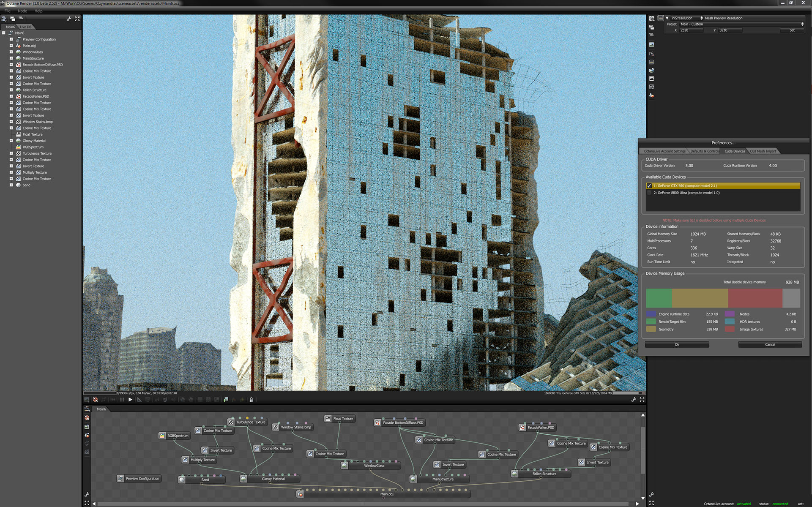Click the wrench icon above outliner
The image size is (812, 507).
click(x=69, y=19)
